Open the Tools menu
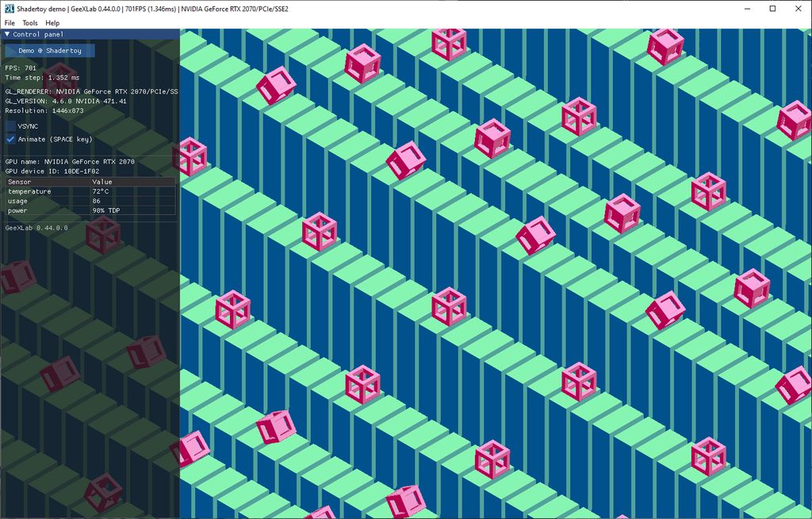812x519 pixels. point(29,23)
